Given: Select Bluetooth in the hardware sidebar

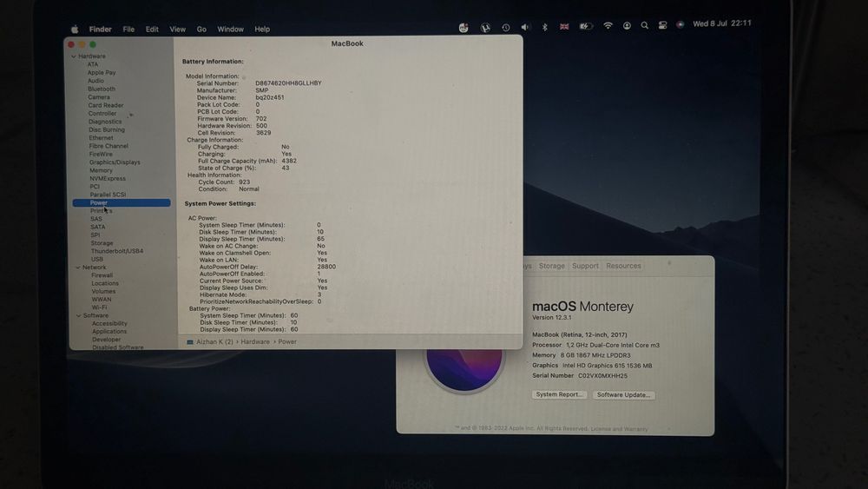Looking at the screenshot, I should point(102,89).
